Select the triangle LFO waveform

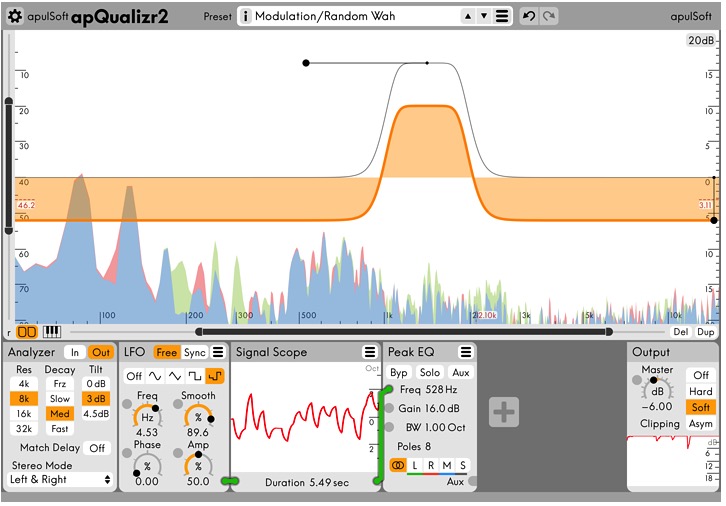click(175, 376)
